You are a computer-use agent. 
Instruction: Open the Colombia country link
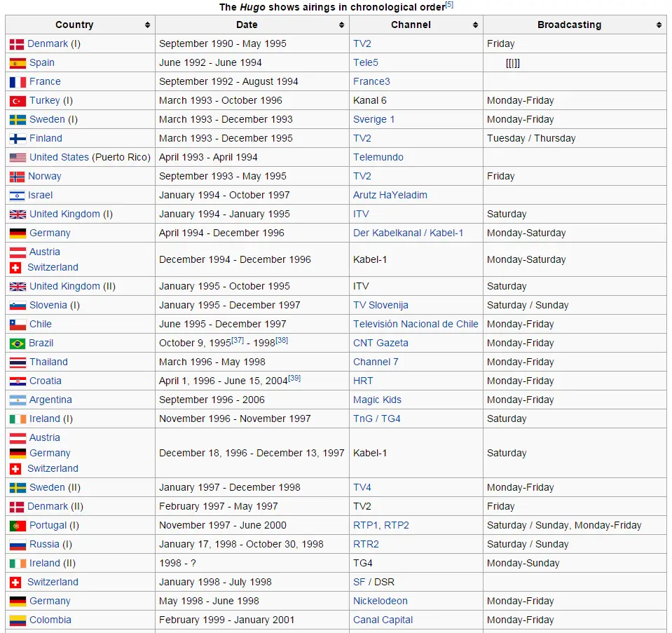pos(50,620)
